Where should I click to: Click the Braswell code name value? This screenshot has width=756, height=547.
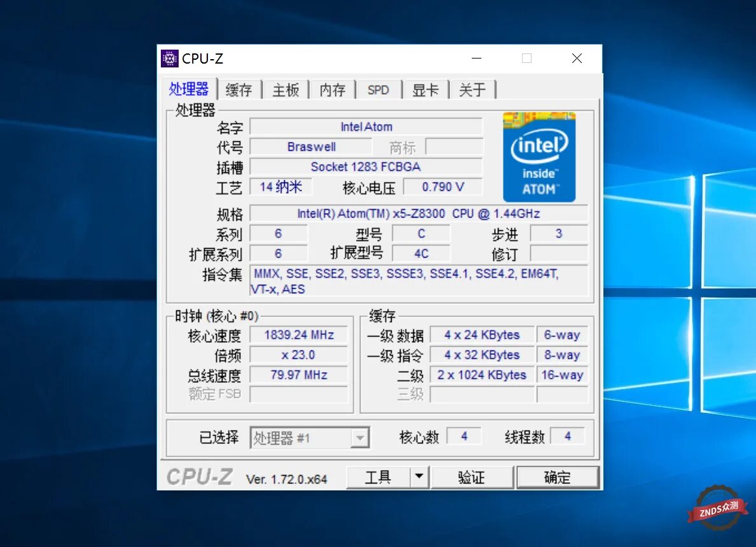(x=311, y=147)
